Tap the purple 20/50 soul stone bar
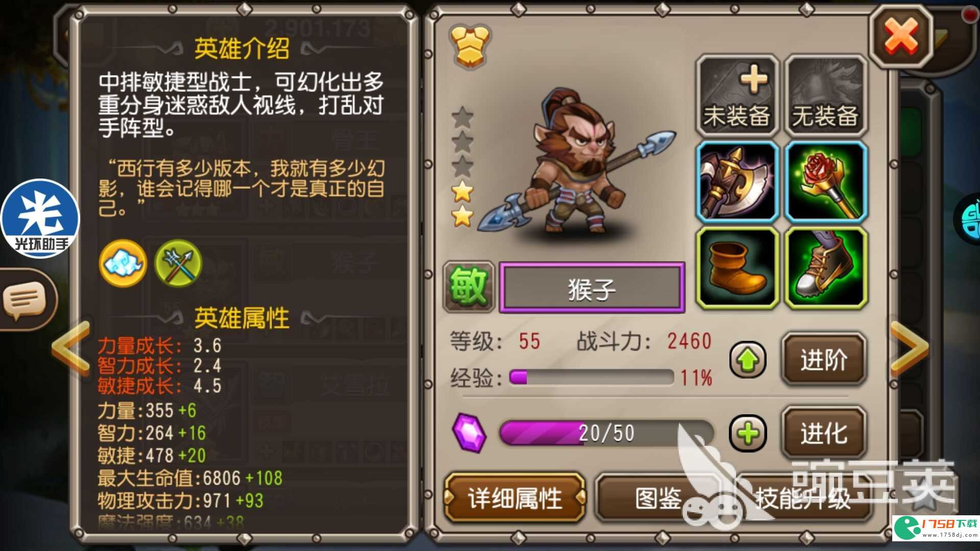Image resolution: width=980 pixels, height=551 pixels. click(606, 434)
